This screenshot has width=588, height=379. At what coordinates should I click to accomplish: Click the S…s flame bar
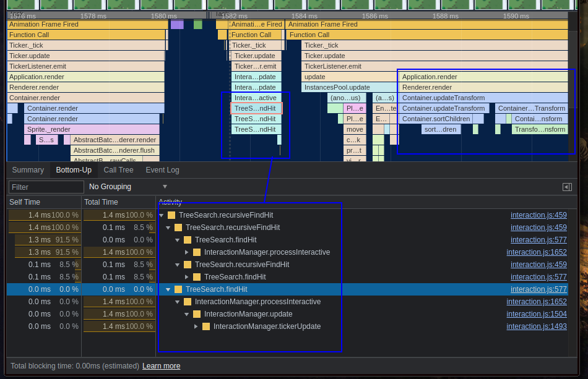[46, 140]
